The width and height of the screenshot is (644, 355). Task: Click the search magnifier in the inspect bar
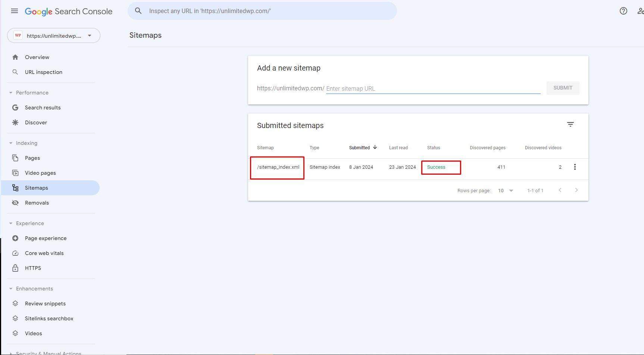tap(138, 11)
